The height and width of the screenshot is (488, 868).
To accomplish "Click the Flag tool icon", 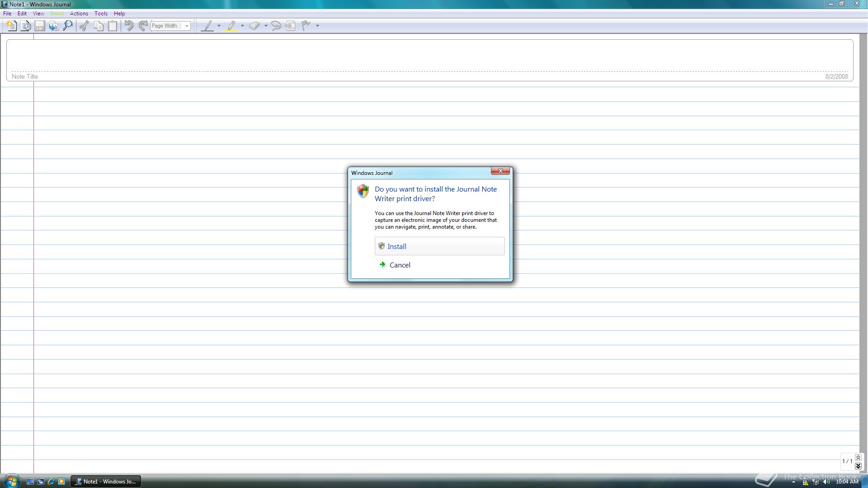I will pos(306,26).
